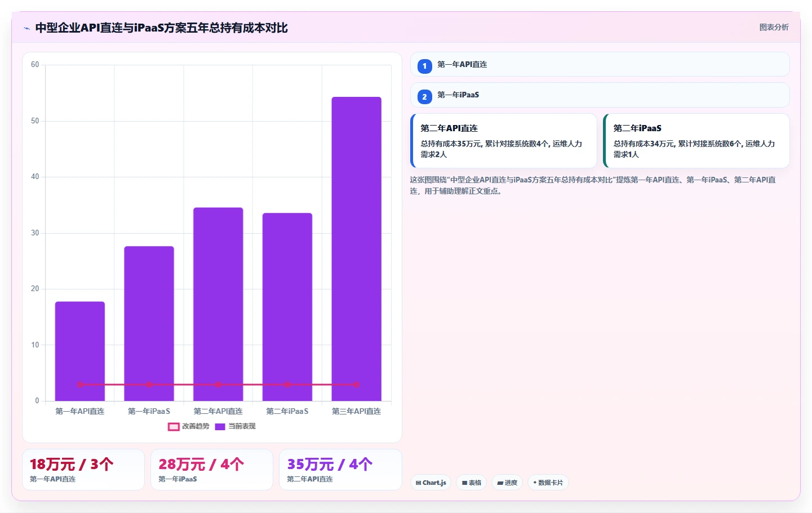The image size is (812, 513).
Task: Click the 总持有成本35万元 card description
Action: (x=502, y=149)
